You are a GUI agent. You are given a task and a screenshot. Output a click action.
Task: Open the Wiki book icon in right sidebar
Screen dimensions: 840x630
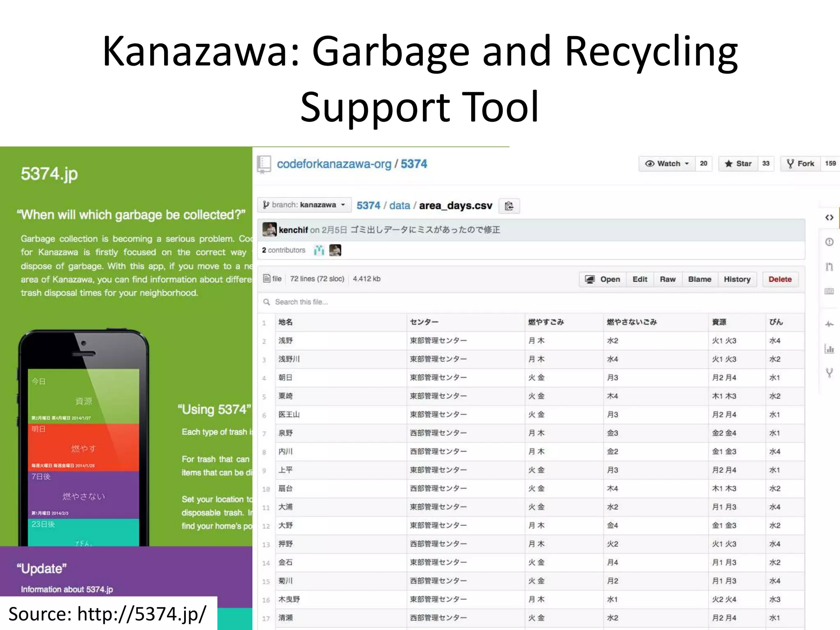[829, 291]
